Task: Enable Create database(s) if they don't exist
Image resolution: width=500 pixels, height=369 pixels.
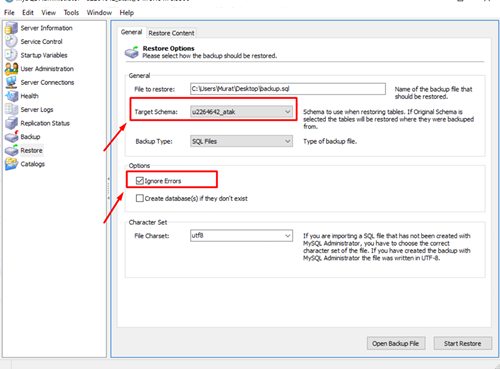Action: coord(140,198)
